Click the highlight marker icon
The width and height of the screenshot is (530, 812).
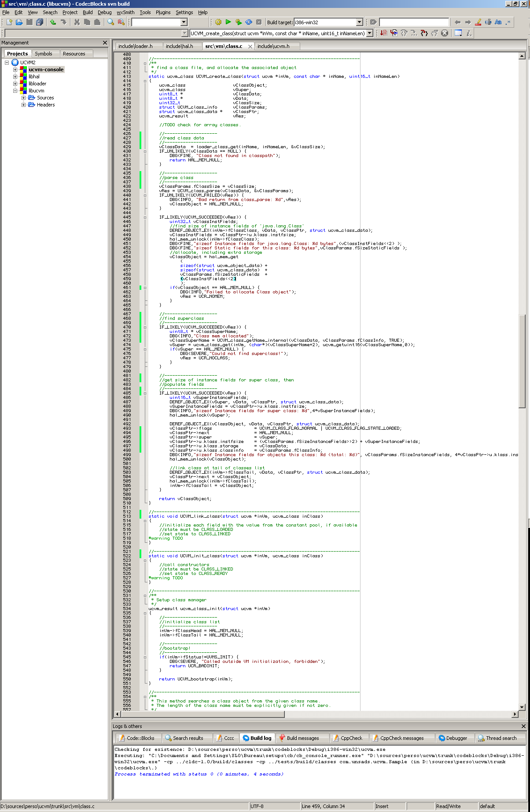(478, 22)
